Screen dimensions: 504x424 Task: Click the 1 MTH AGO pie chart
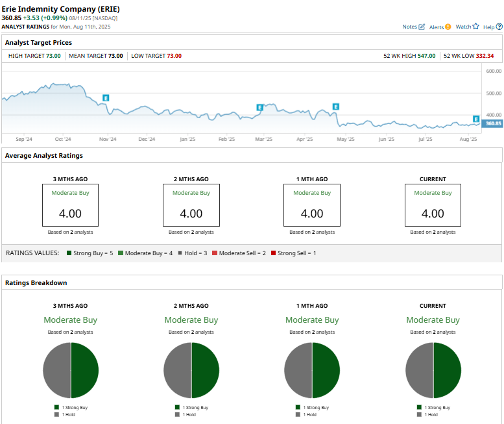click(x=312, y=370)
